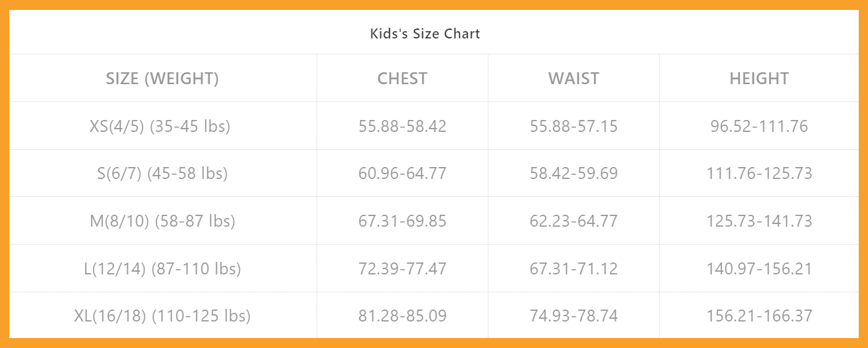
Task: Select the SIZE (WEIGHT) column header
Action: coord(163,78)
